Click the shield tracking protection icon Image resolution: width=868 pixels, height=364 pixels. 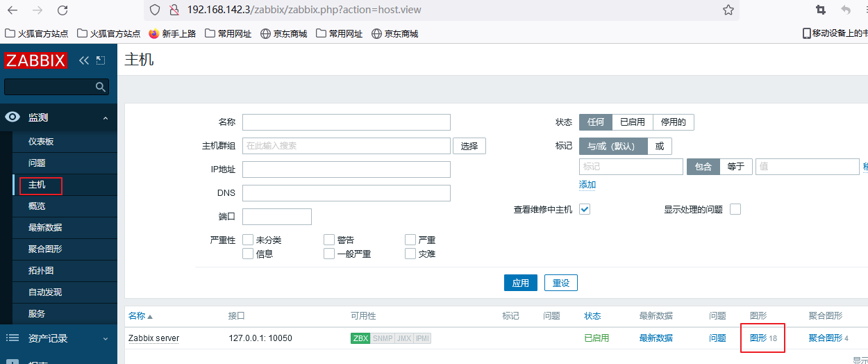(155, 10)
